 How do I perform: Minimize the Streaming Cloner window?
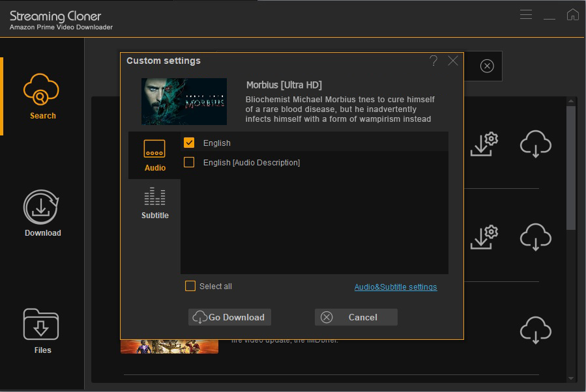click(x=549, y=18)
